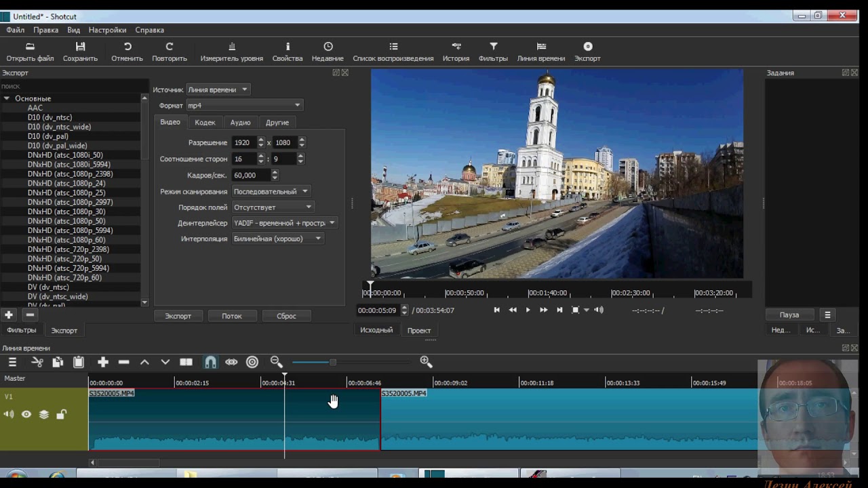Screen dimensions: 868x488
Task: Save the project with the Сохранить icon
Action: pyautogui.click(x=80, y=47)
